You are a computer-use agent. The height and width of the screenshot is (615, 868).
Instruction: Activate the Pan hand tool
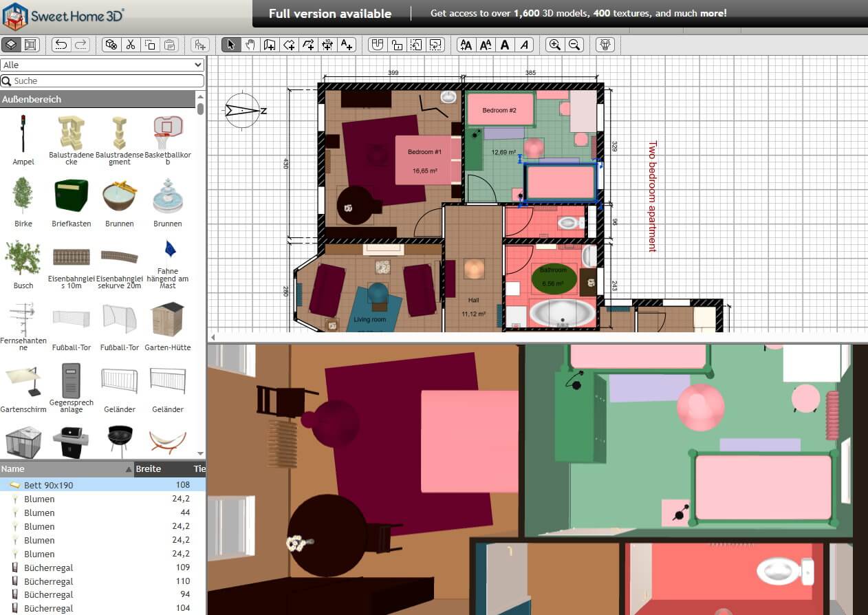click(x=250, y=45)
